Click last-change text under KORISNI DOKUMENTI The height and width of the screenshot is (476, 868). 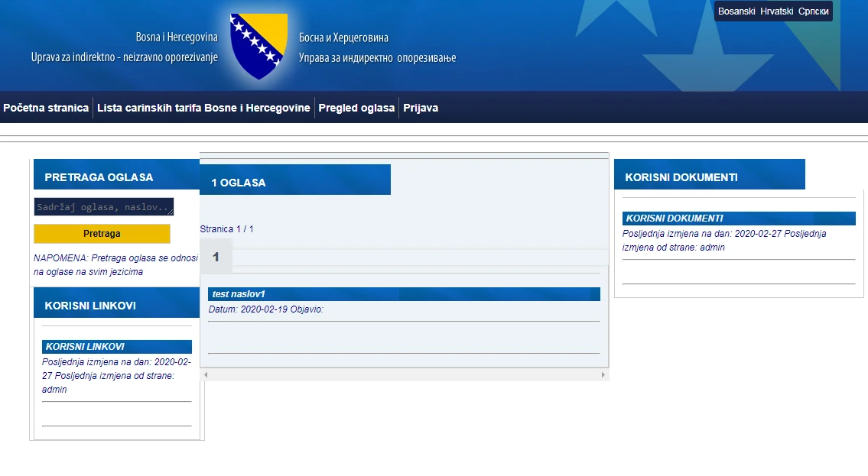[x=724, y=241]
